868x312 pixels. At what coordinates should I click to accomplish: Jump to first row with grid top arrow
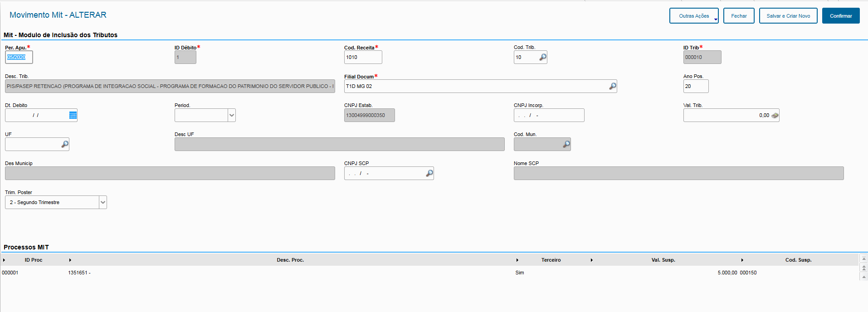(x=864, y=259)
